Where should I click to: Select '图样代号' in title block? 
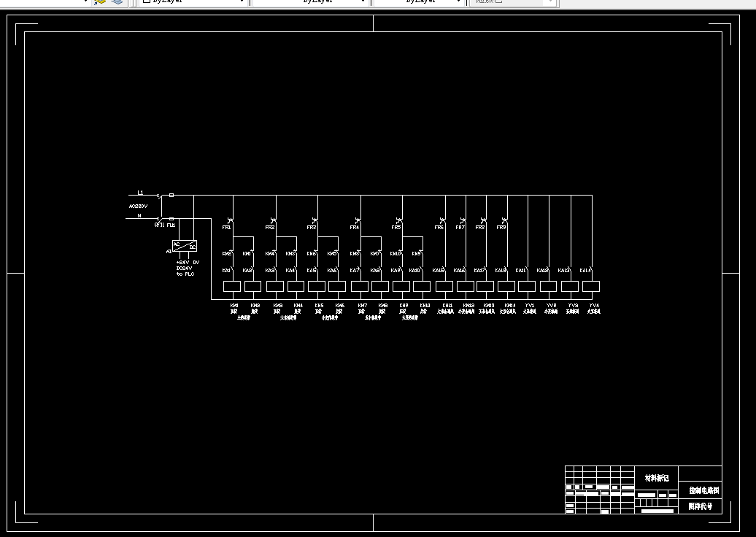[700, 506]
